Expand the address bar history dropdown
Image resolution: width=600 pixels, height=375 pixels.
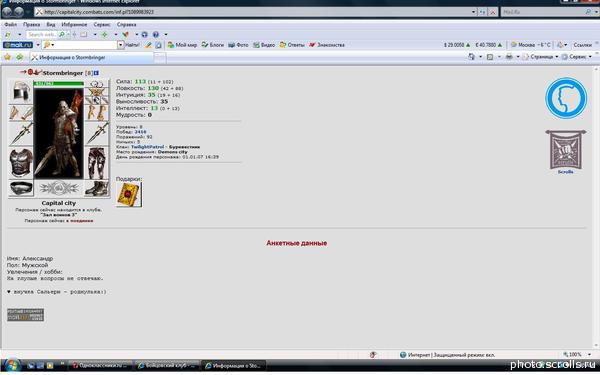pyautogui.click(x=473, y=12)
